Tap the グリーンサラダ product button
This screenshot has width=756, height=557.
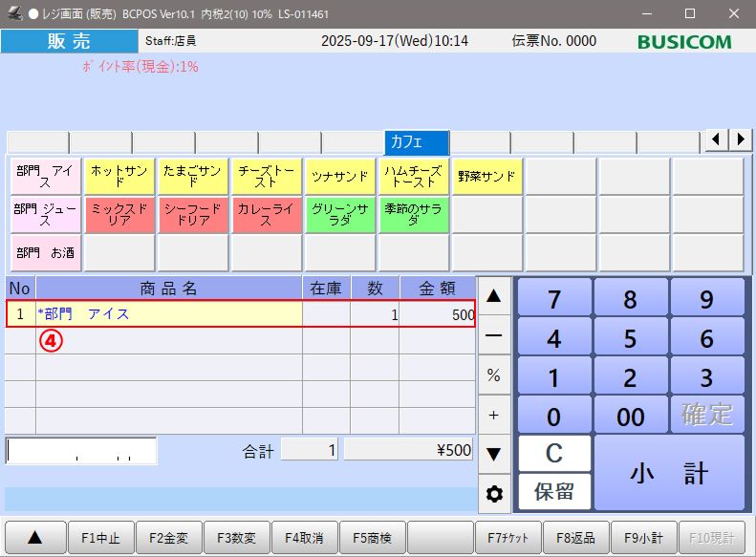339,214
